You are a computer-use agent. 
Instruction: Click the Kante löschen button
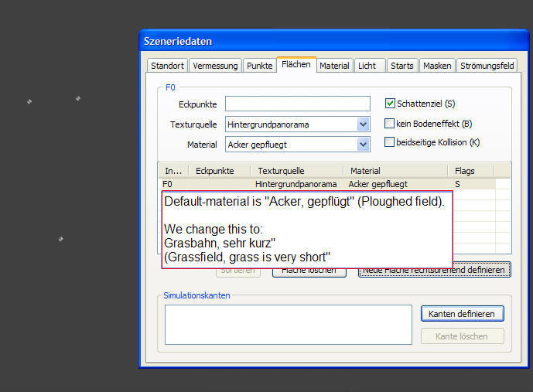coord(462,336)
